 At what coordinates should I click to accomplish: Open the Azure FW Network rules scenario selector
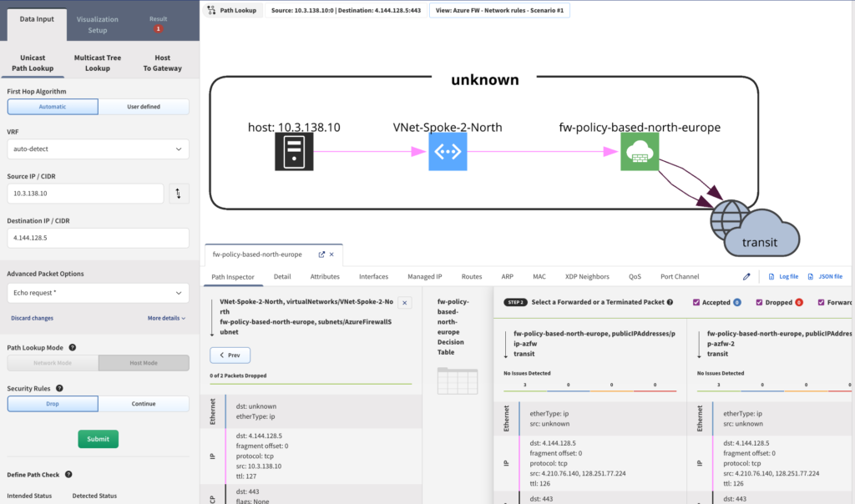(x=498, y=10)
